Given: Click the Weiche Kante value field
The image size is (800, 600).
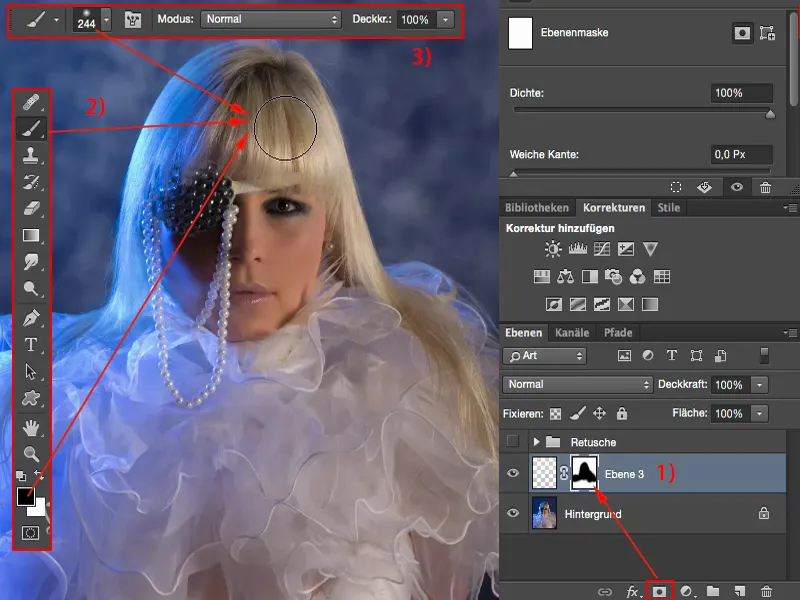Looking at the screenshot, I should tap(741, 154).
